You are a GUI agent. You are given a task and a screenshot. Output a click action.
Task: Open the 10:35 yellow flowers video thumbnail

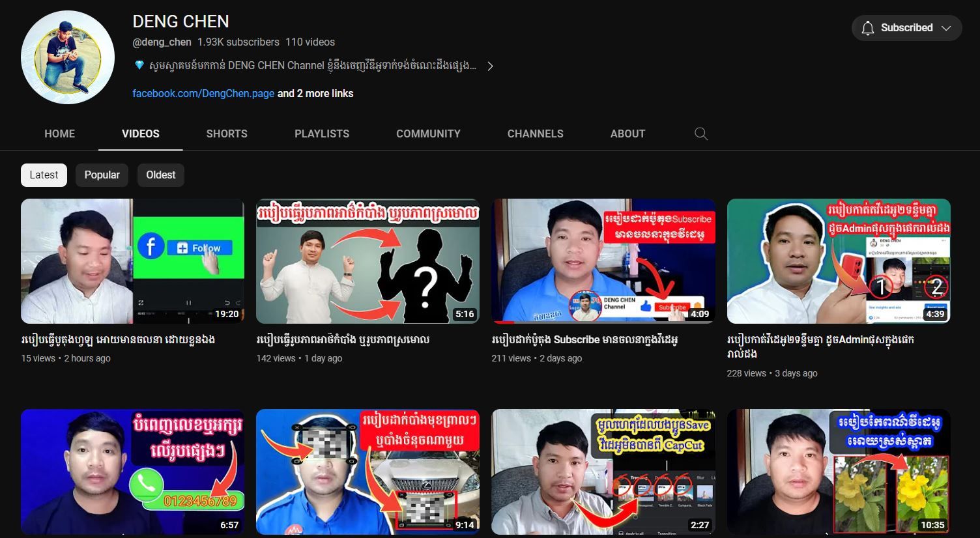pyautogui.click(x=839, y=472)
